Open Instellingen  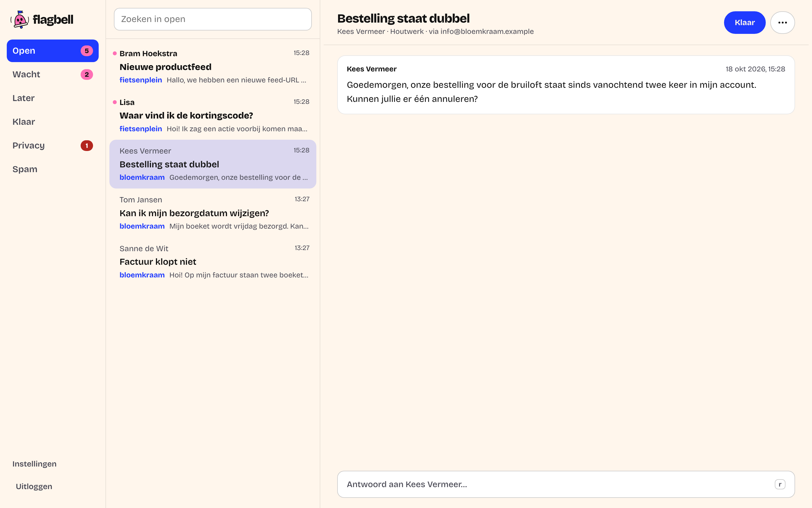point(34,464)
